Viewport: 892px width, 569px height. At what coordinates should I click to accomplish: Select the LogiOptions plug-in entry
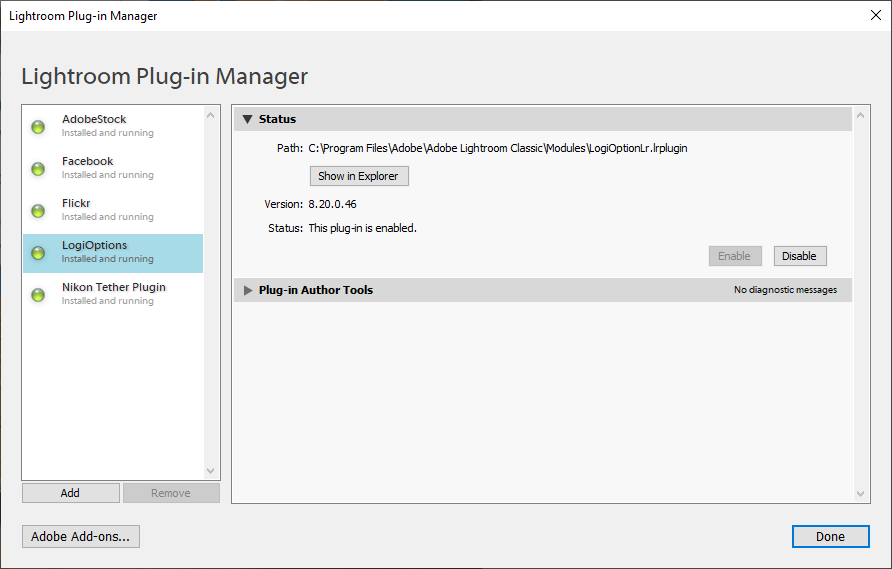click(x=113, y=253)
